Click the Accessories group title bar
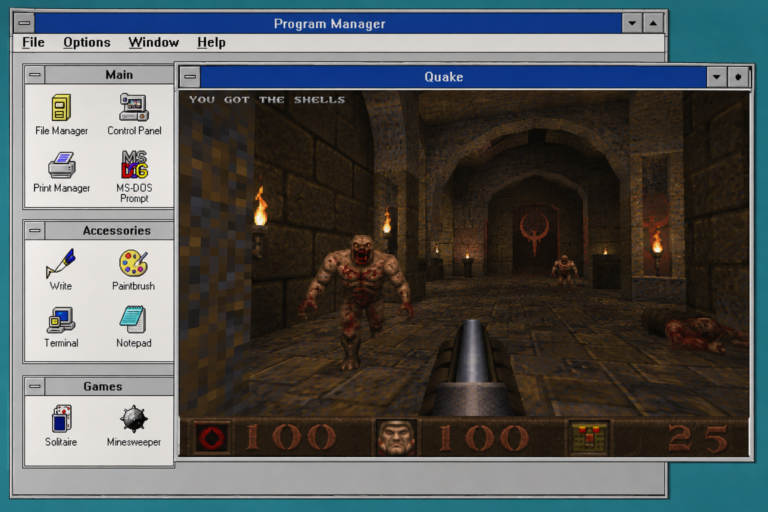 pyautogui.click(x=109, y=230)
